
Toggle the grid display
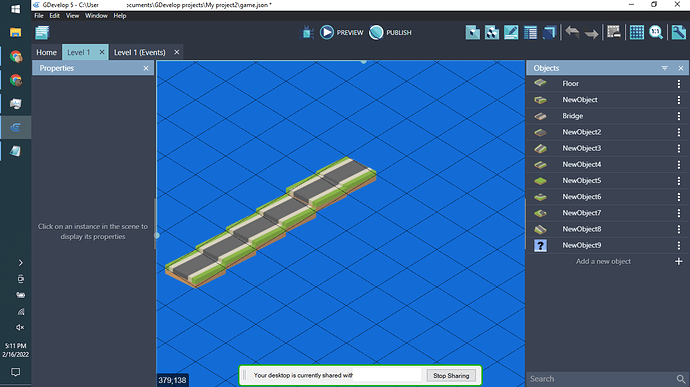point(637,33)
